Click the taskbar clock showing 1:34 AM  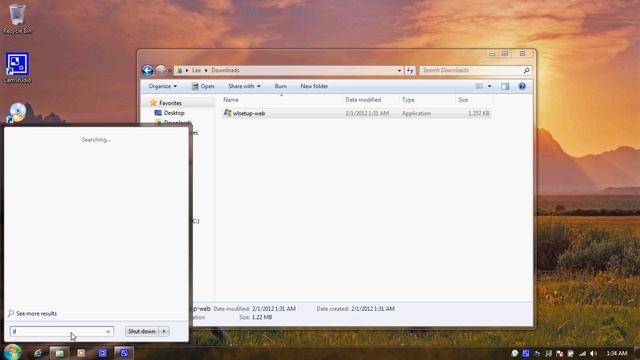point(617,353)
